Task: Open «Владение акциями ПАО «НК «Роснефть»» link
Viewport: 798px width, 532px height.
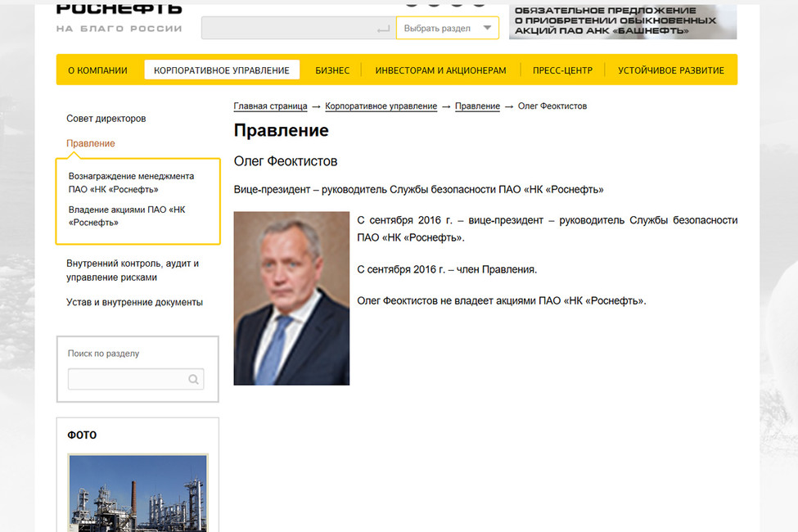Action: [x=127, y=216]
